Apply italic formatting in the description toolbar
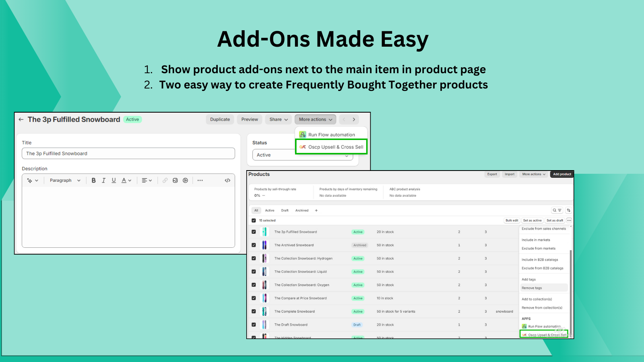 click(103, 181)
